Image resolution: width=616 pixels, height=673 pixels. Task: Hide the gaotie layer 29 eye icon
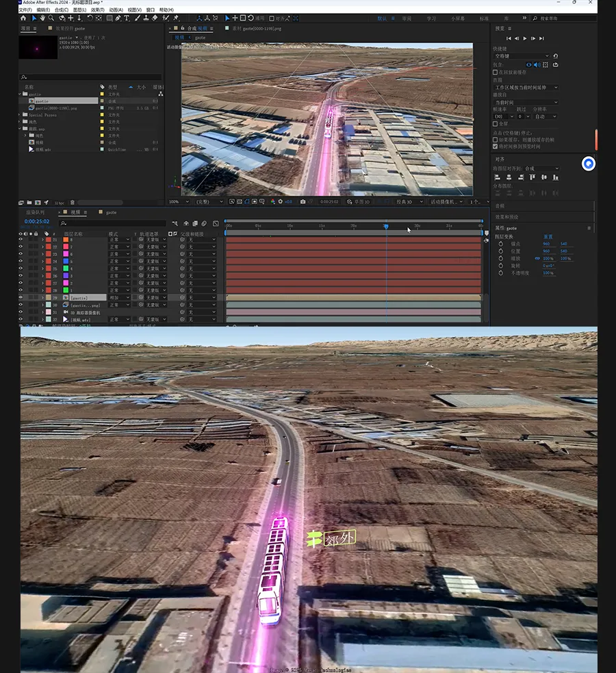click(x=21, y=297)
